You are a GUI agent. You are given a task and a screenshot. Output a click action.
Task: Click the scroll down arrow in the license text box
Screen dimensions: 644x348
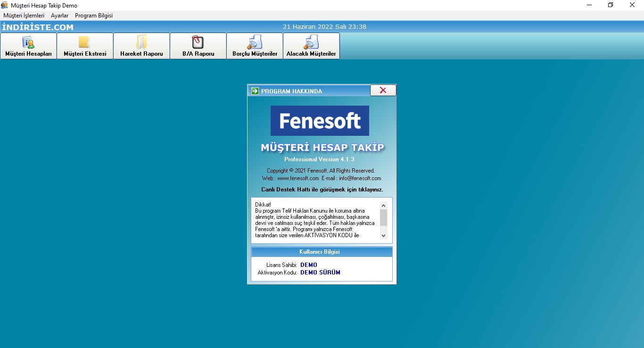[383, 235]
